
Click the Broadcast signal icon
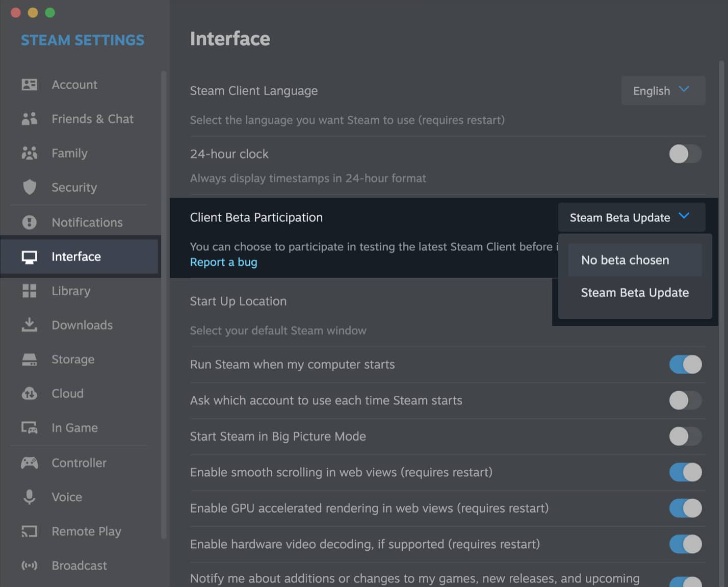click(x=30, y=566)
